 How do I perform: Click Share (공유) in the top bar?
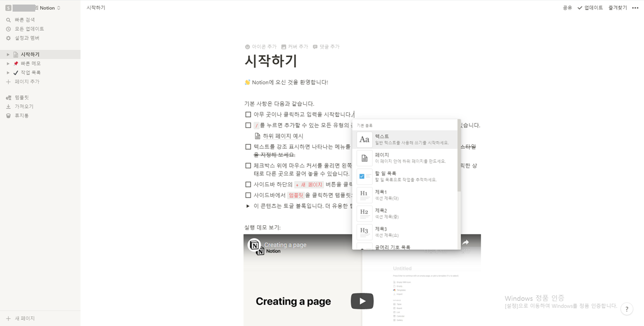567,8
